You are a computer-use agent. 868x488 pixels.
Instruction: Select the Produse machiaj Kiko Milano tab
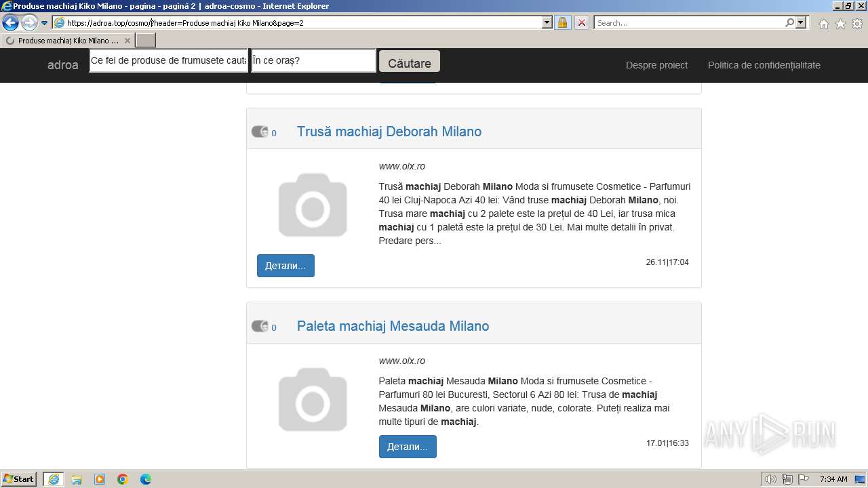68,41
